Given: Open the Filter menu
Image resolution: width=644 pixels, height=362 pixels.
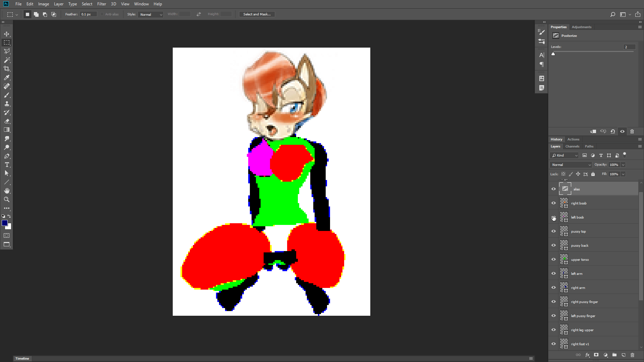Looking at the screenshot, I should (101, 4).
